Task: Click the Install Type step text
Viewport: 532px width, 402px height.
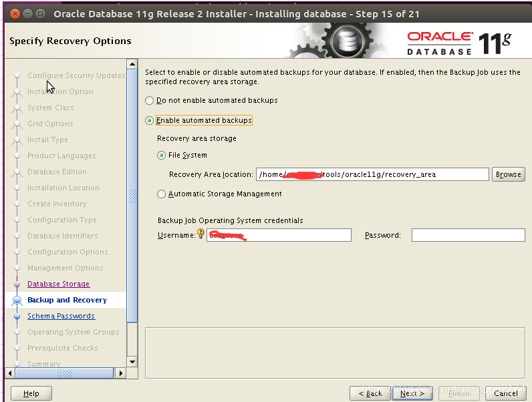Action: coord(47,140)
